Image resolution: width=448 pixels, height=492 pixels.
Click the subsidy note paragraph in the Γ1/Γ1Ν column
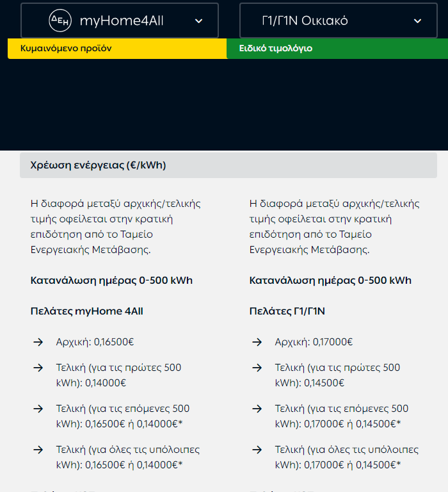tap(334, 227)
